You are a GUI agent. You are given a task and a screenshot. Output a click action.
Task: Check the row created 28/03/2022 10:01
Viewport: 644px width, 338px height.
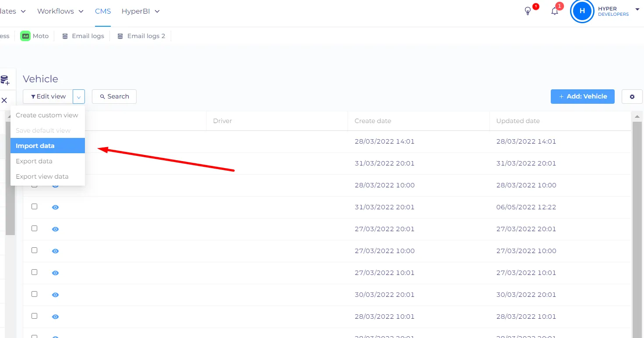[x=35, y=316]
